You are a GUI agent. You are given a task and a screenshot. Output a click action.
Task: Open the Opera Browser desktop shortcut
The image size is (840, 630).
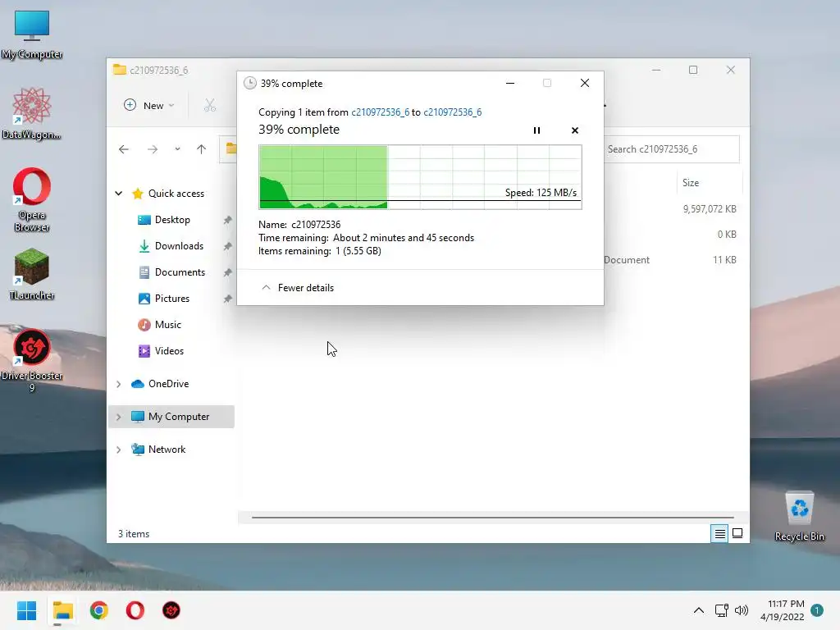32,200
